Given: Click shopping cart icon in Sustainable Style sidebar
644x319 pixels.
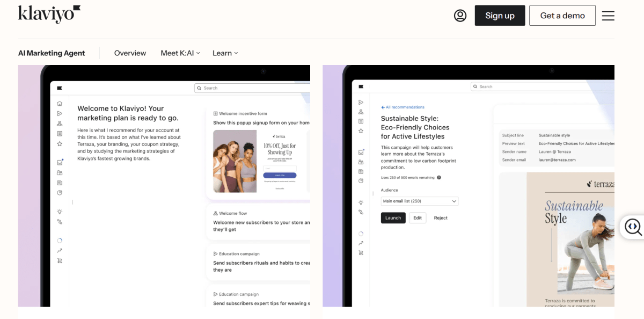Looking at the screenshot, I should [x=361, y=253].
